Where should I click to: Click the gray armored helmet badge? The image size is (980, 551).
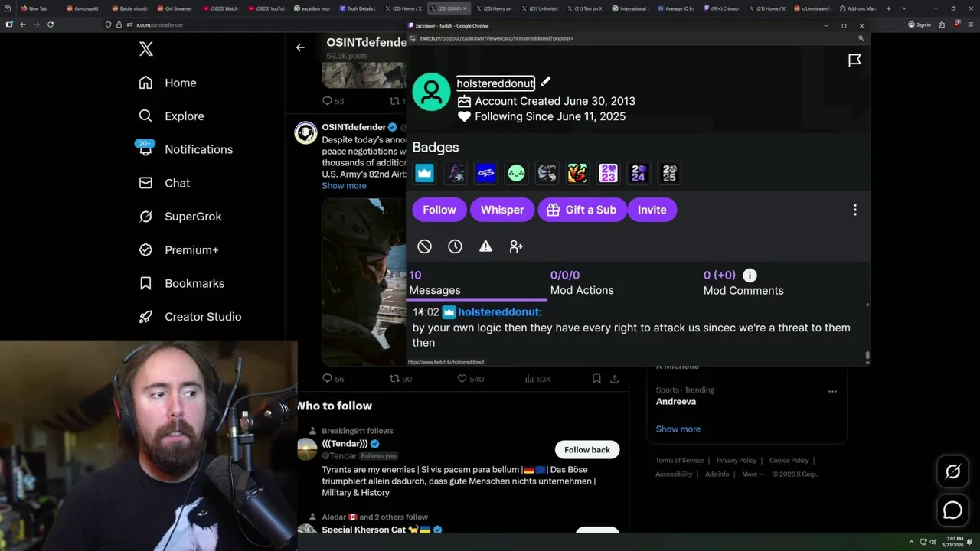click(547, 174)
